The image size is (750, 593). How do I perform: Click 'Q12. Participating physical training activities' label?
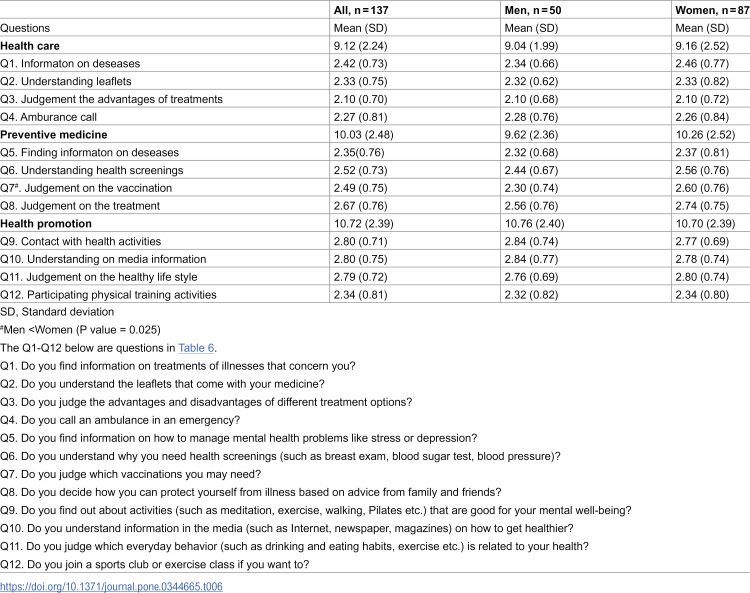[x=108, y=295]
